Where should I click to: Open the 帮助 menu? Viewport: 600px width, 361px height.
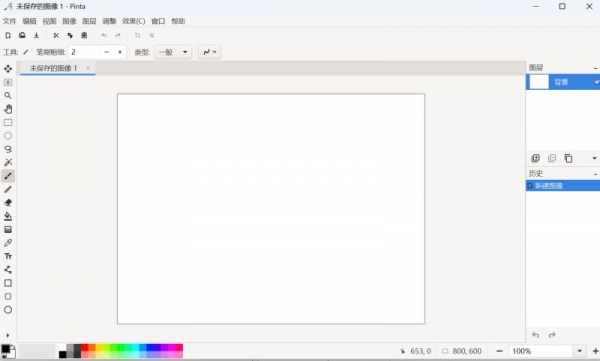(178, 21)
